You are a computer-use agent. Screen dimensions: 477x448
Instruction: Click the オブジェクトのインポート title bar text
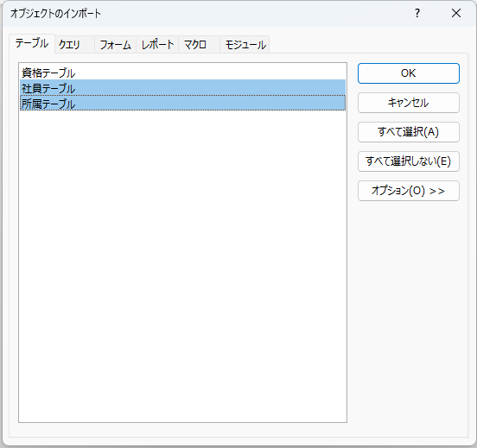tap(55, 13)
